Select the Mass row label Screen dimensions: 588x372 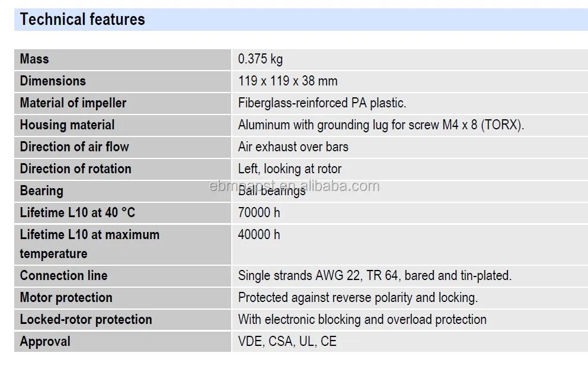pos(34,59)
